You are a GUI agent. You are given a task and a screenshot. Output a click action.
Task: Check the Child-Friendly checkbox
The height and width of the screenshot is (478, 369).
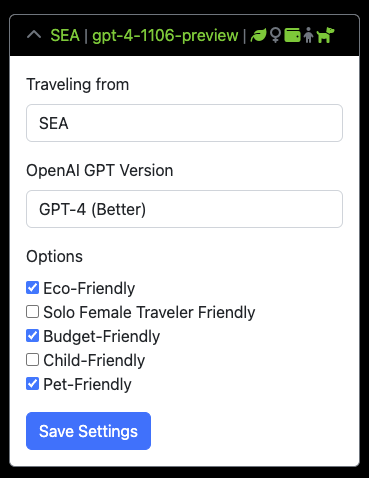click(x=32, y=360)
